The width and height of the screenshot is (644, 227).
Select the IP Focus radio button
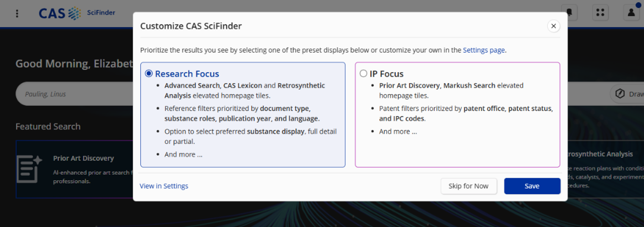point(363,73)
